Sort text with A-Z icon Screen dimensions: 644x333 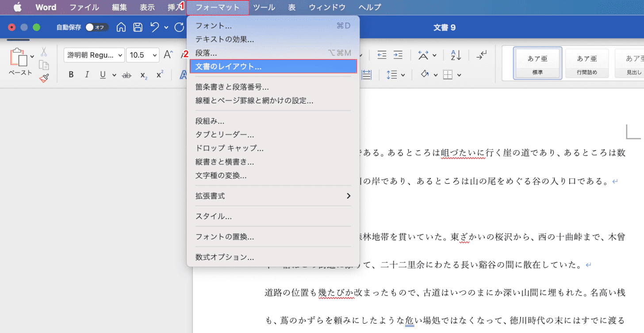click(x=456, y=55)
